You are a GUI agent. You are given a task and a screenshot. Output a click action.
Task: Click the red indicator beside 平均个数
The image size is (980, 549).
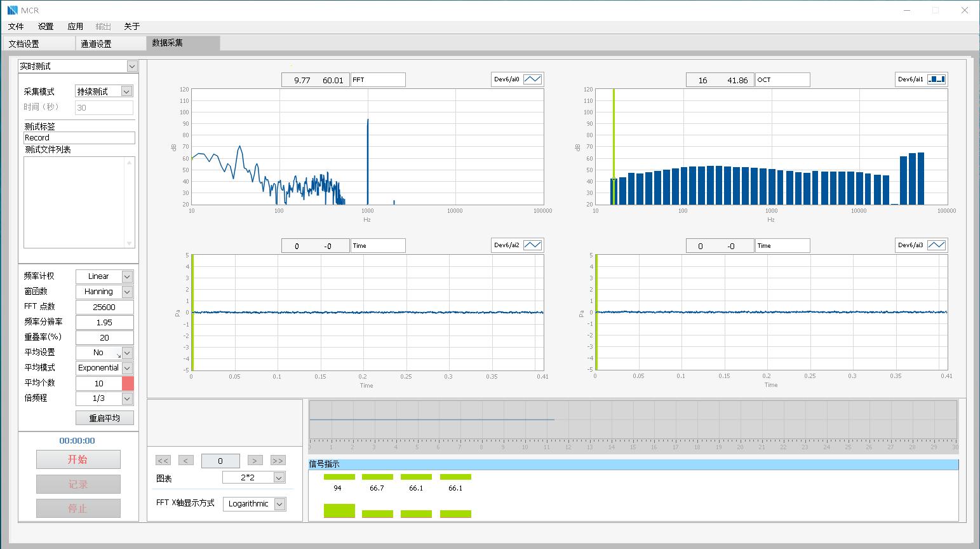tap(128, 383)
